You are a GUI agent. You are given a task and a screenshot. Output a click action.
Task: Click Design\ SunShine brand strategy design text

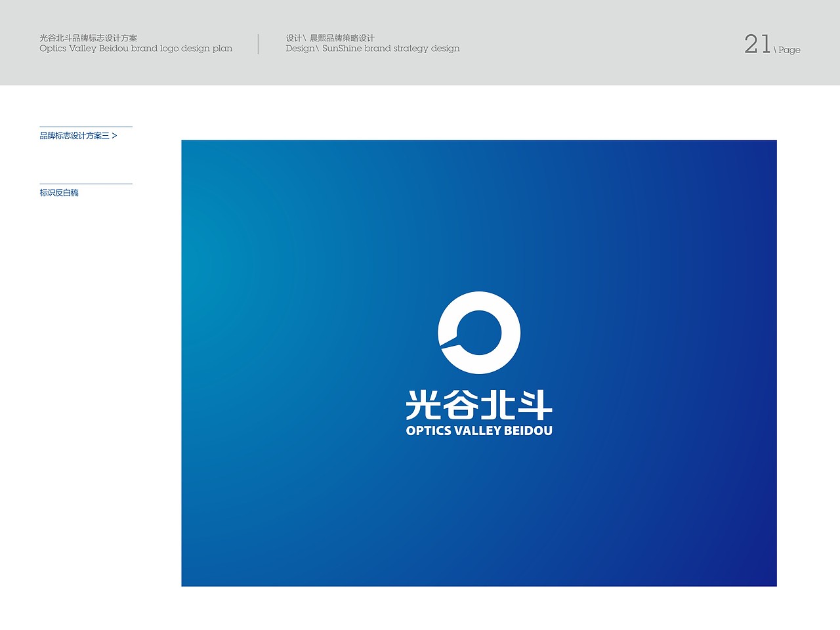click(373, 49)
